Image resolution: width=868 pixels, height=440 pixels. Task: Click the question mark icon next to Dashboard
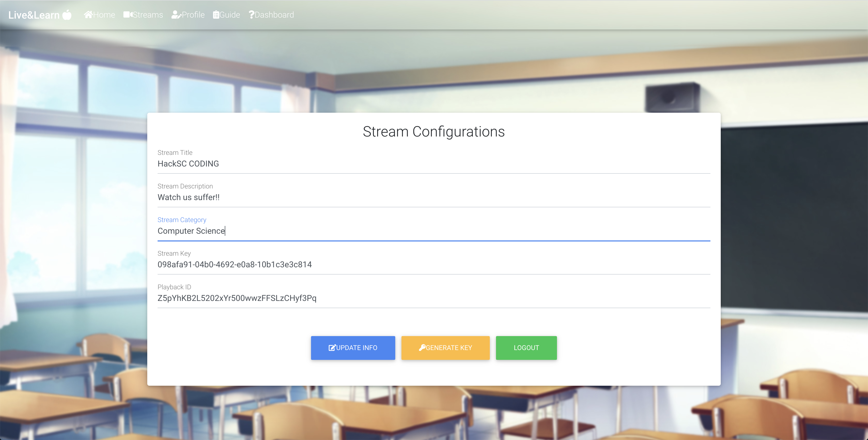pyautogui.click(x=251, y=14)
